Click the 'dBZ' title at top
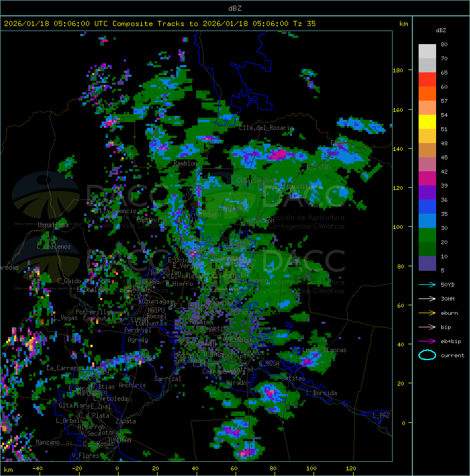This screenshot has width=470, height=476. [x=235, y=8]
